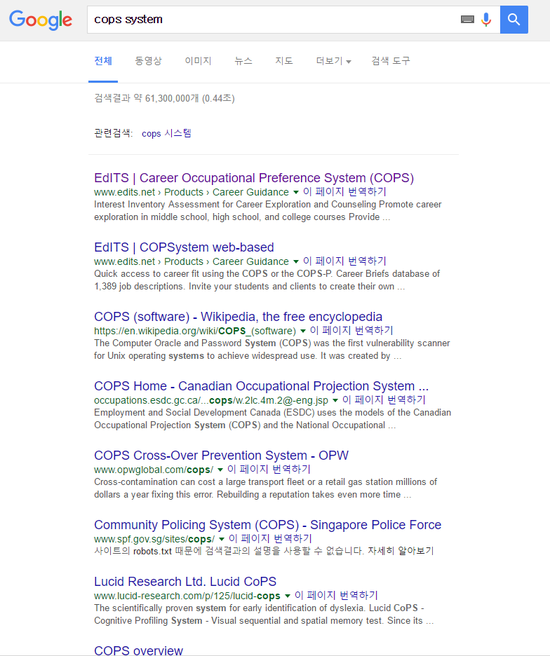
Task: Start voice search with microphone icon
Action: (x=486, y=19)
